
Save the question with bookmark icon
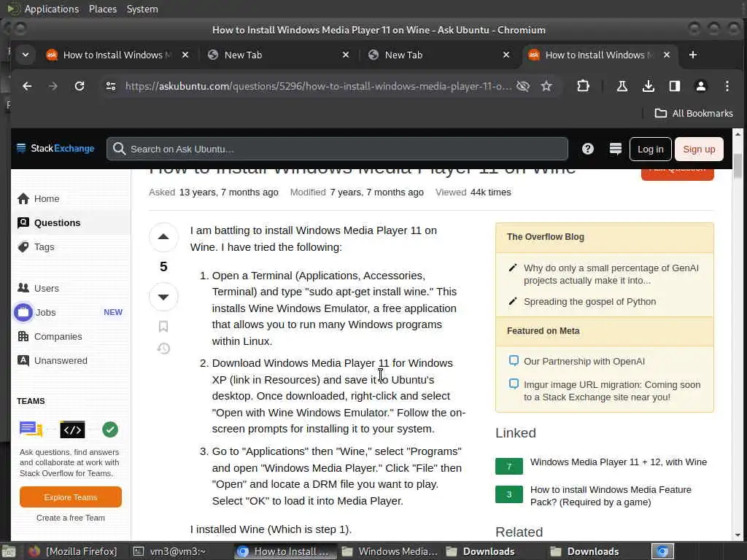pyautogui.click(x=163, y=326)
